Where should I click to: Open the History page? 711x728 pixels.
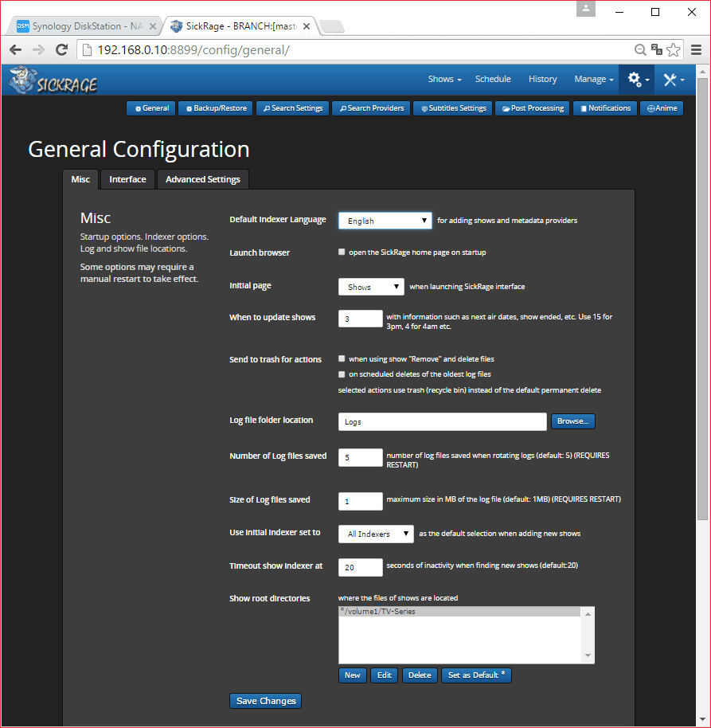[x=542, y=80]
